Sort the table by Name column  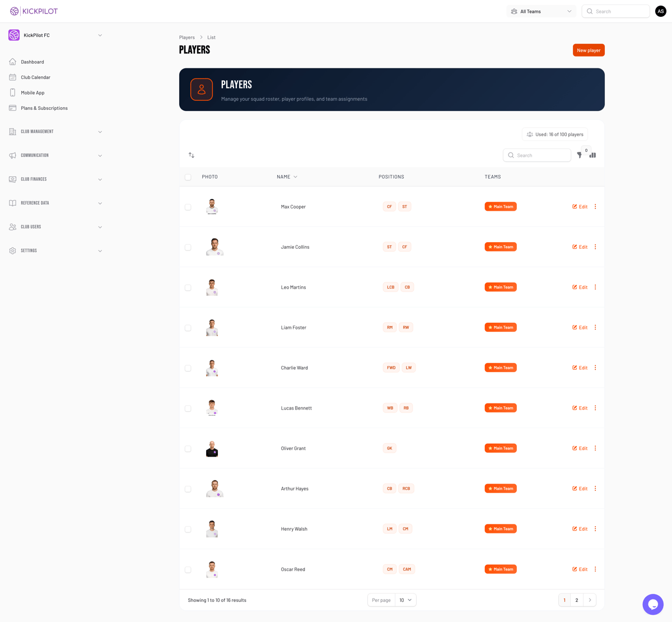[287, 177]
